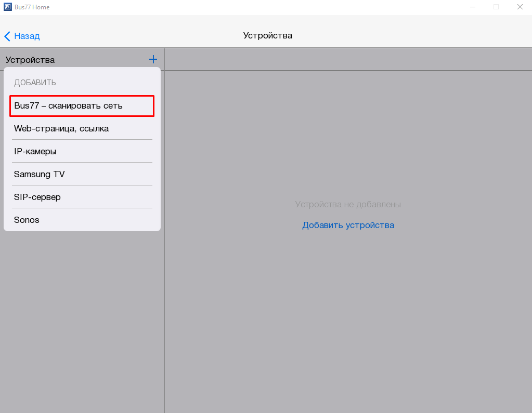Click the "Устройства не добавлены" placeholder text
Viewport: 532px width, 413px height.
coord(348,205)
